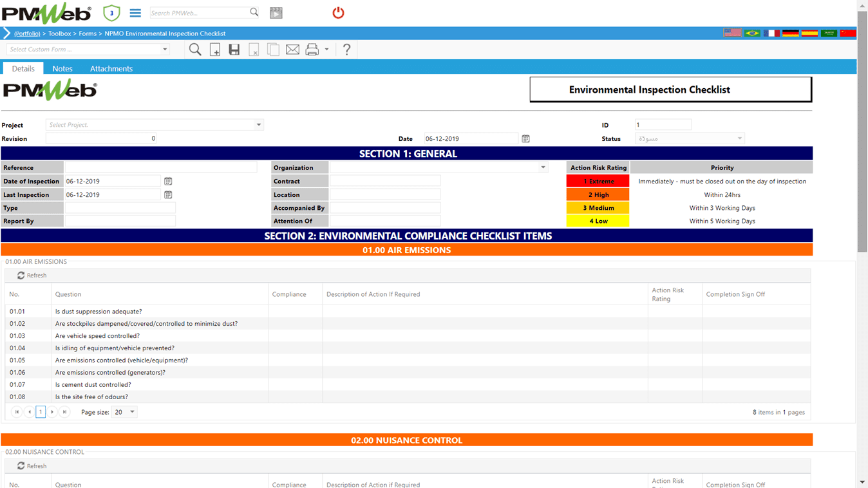Switch language with the German flag

point(790,33)
